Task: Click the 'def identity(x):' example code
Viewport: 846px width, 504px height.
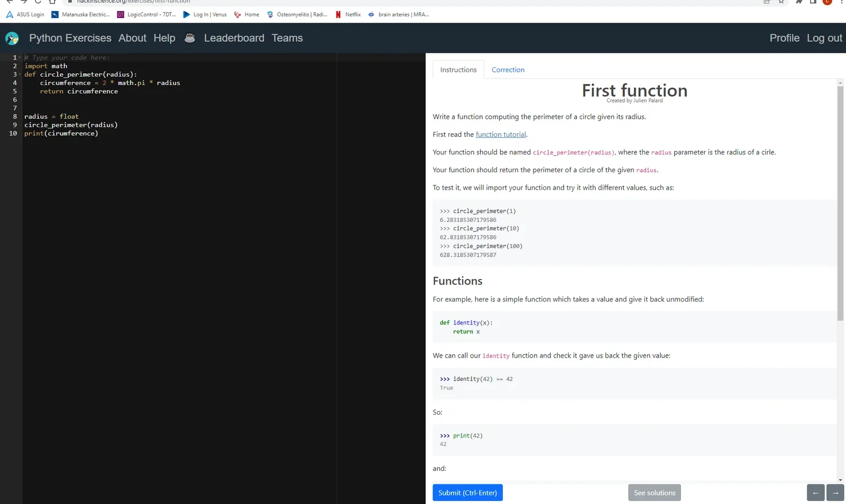Action: pyautogui.click(x=466, y=323)
